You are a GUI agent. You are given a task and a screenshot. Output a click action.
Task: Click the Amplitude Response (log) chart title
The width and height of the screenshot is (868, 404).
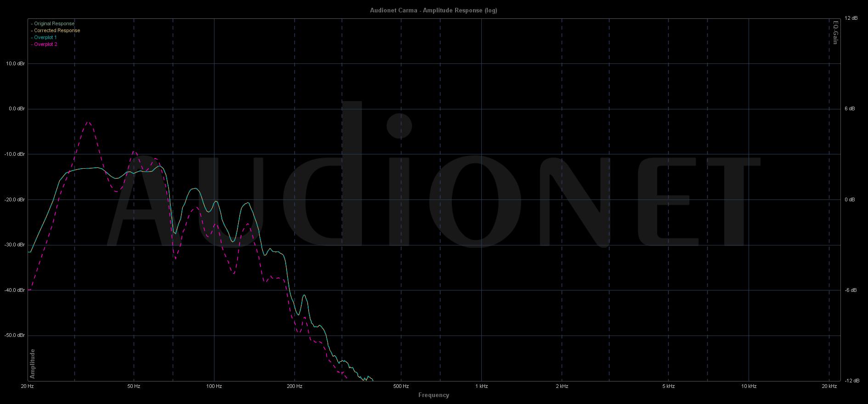point(434,10)
